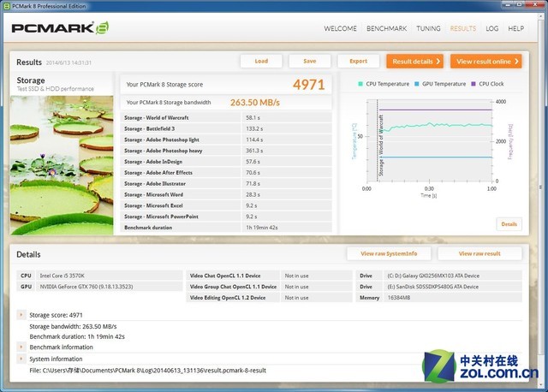Click the GPU Temperature legend swatch
Screen dimensions: 548x392
[417, 84]
